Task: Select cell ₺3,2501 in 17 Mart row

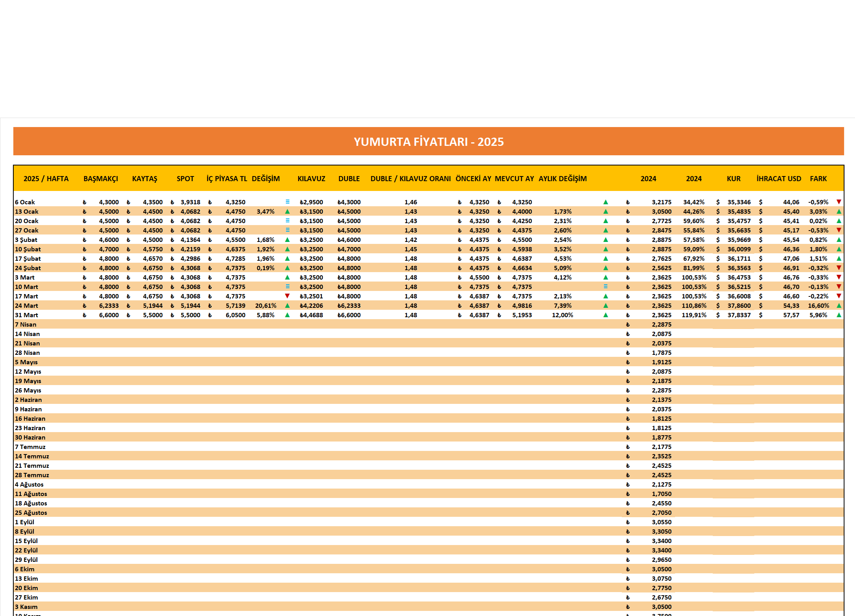Action: pos(311,296)
